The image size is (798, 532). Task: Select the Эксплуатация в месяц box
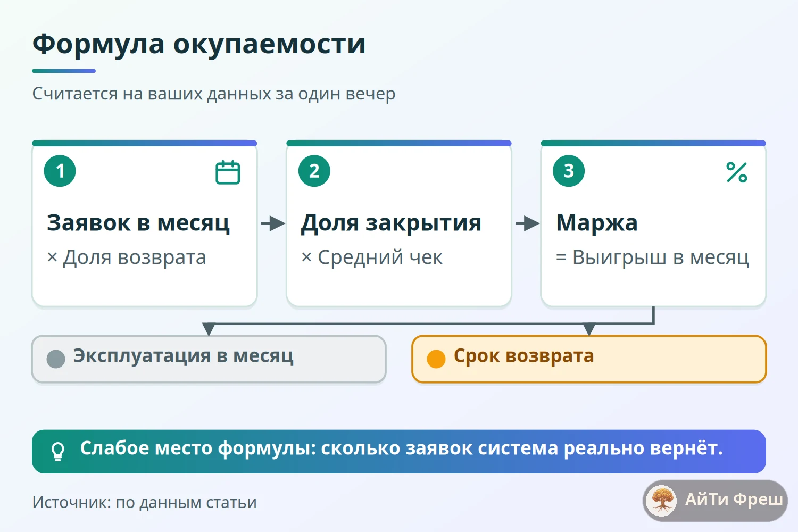[209, 359]
